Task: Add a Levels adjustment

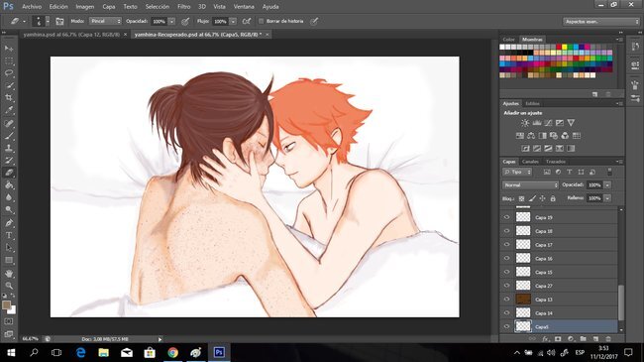Action: click(537, 123)
